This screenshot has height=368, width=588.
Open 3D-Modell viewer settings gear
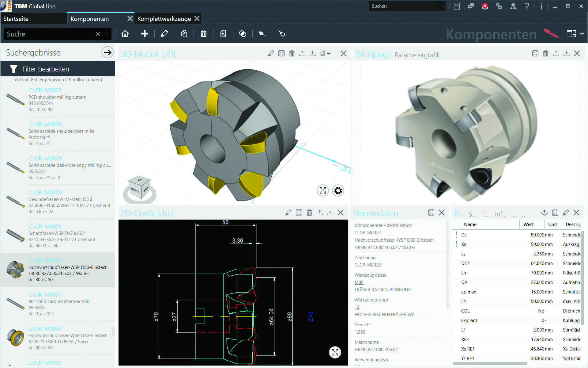click(338, 191)
